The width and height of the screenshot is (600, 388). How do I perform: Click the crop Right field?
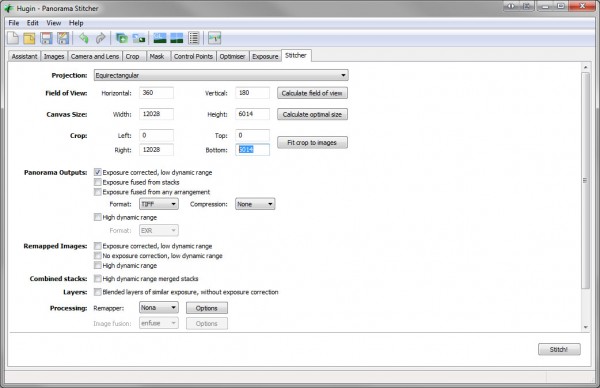[156, 150]
